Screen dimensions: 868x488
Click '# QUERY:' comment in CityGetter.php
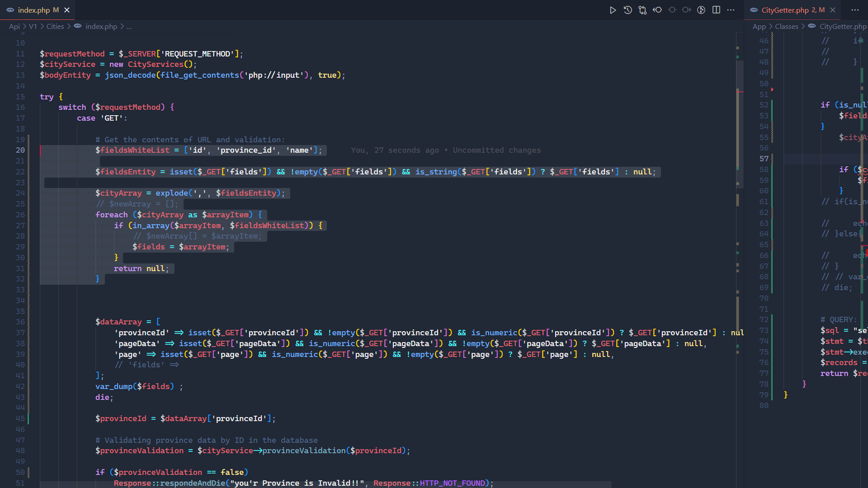click(839, 320)
